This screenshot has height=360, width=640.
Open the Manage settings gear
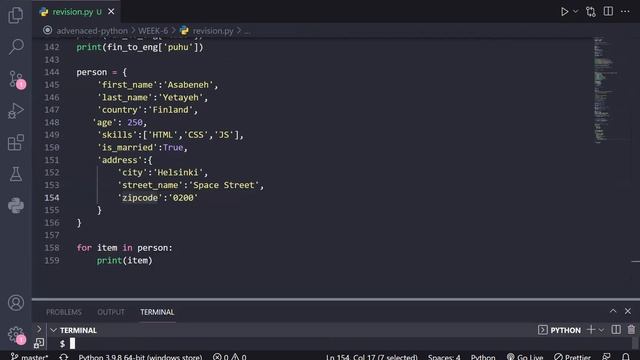coord(16,335)
